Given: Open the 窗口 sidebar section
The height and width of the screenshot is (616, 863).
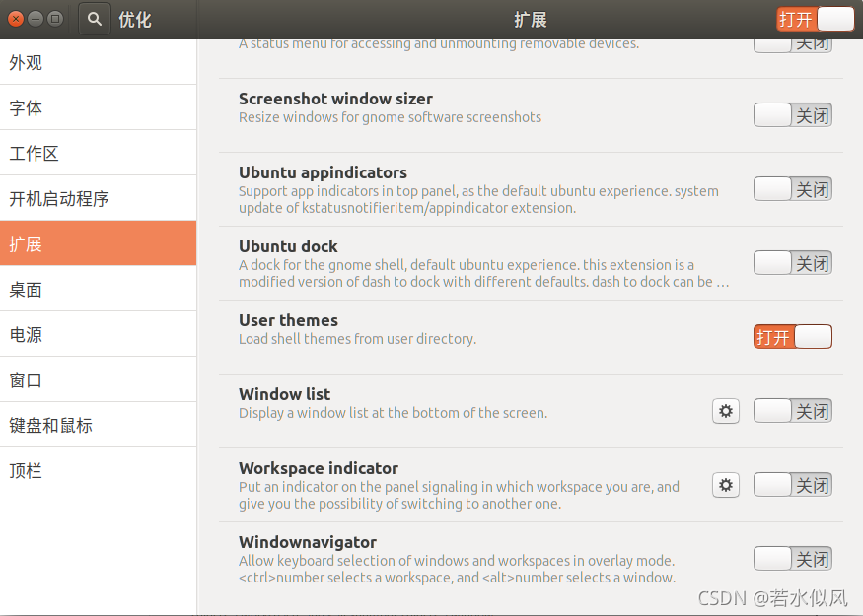Looking at the screenshot, I should click(x=98, y=380).
